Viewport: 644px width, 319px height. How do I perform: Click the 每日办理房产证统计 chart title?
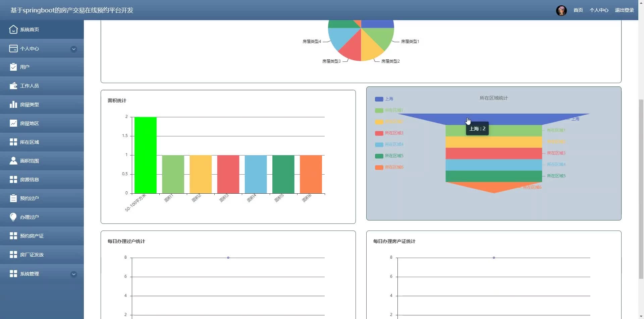(394, 241)
